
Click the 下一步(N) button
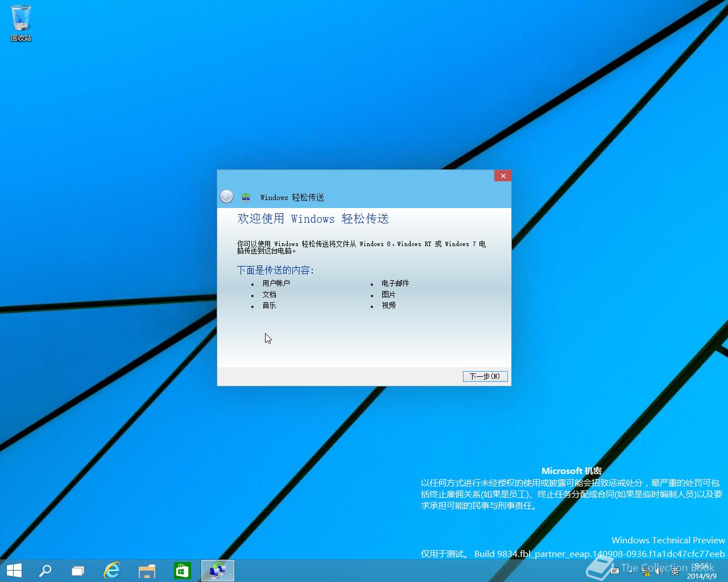pyautogui.click(x=485, y=376)
